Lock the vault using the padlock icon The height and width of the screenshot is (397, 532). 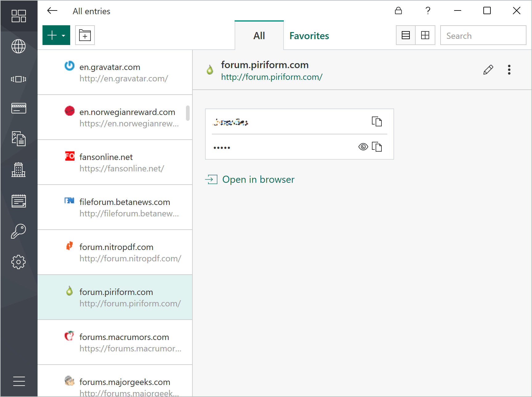[x=398, y=10]
